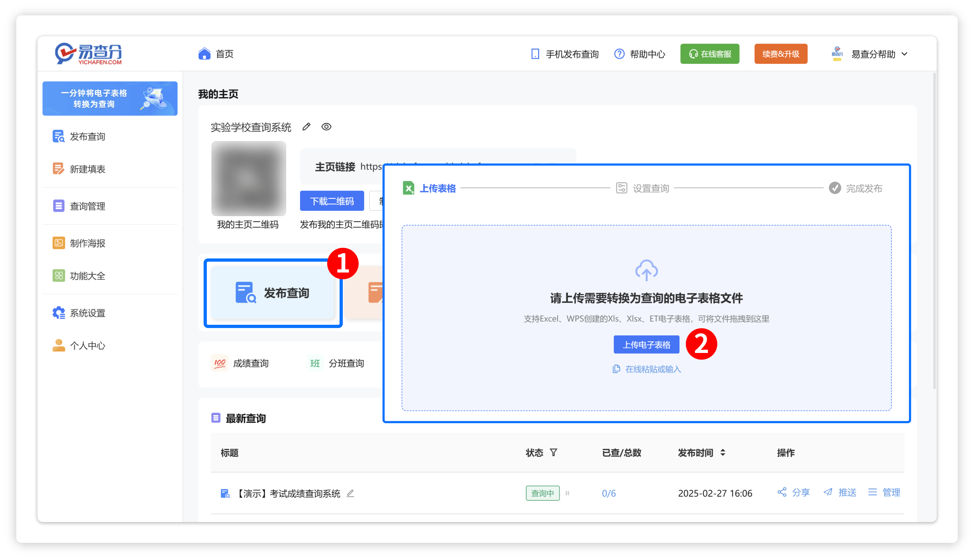Click the 我的主页二维码 QR image
974x560 pixels.
coord(248,178)
